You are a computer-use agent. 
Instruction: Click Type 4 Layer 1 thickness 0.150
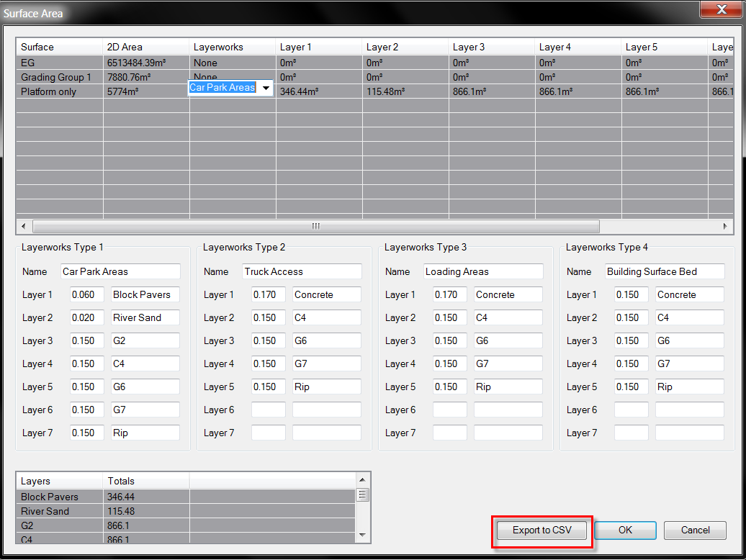tap(632, 294)
